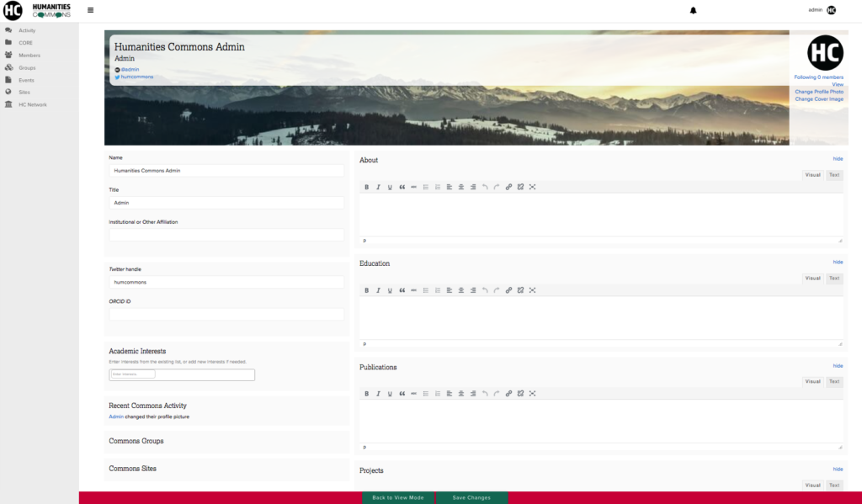Click undo icon in Education editor
The image size is (862, 504).
coord(485,290)
